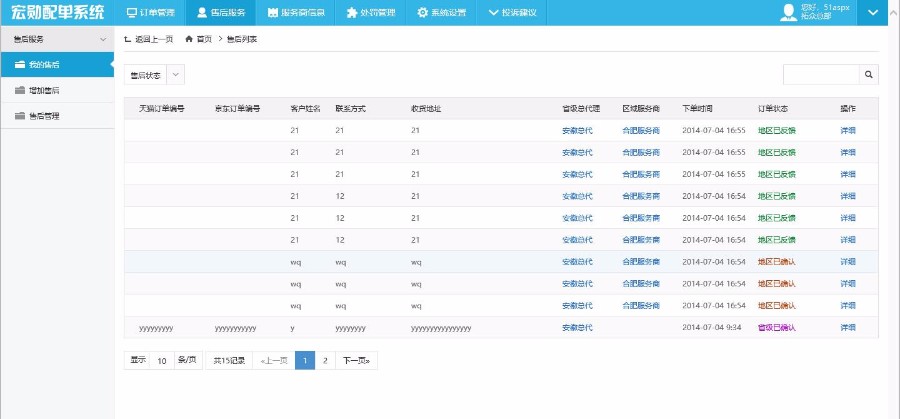Open 增加售后 in the sidebar
The width and height of the screenshot is (900, 419).
(x=57, y=90)
